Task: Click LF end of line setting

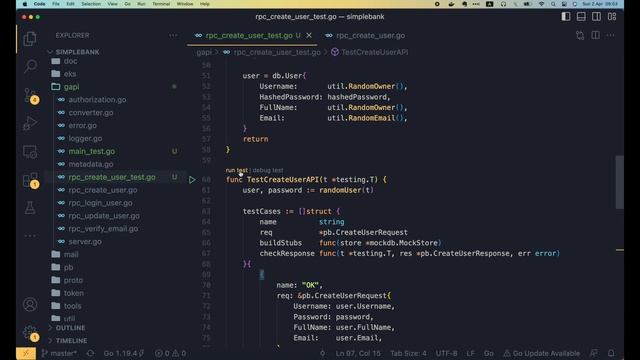Action: [470, 353]
